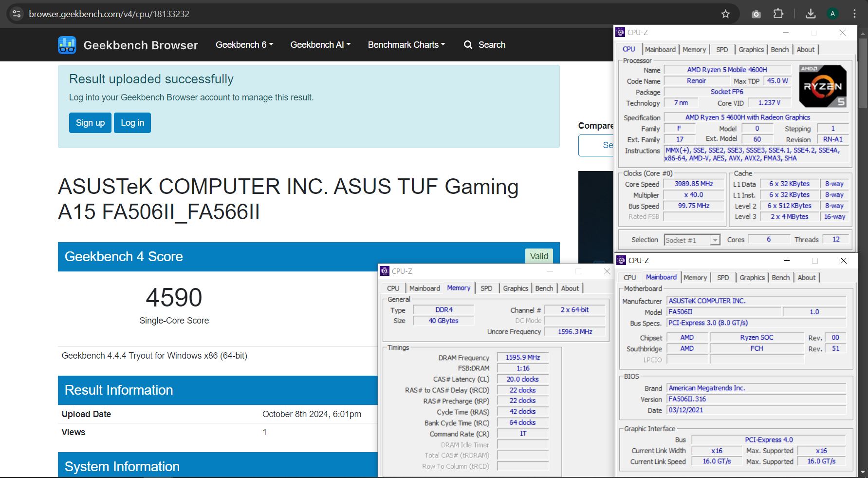Close the CPU-Z processor window
This screenshot has width=868, height=478.
click(843, 33)
